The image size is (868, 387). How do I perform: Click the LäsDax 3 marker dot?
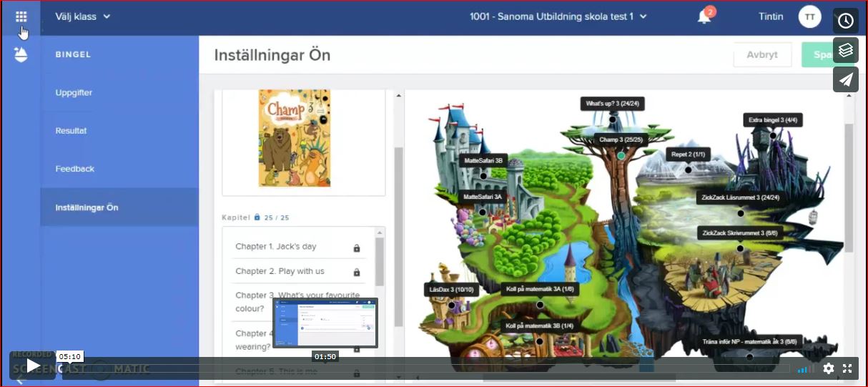(452, 305)
